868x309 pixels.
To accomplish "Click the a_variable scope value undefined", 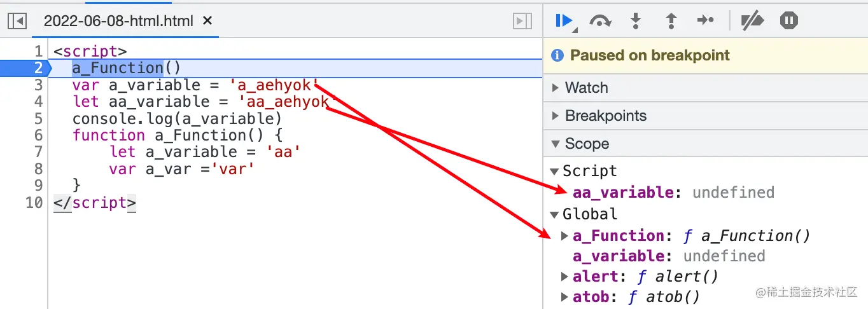I will pyautogui.click(x=724, y=256).
